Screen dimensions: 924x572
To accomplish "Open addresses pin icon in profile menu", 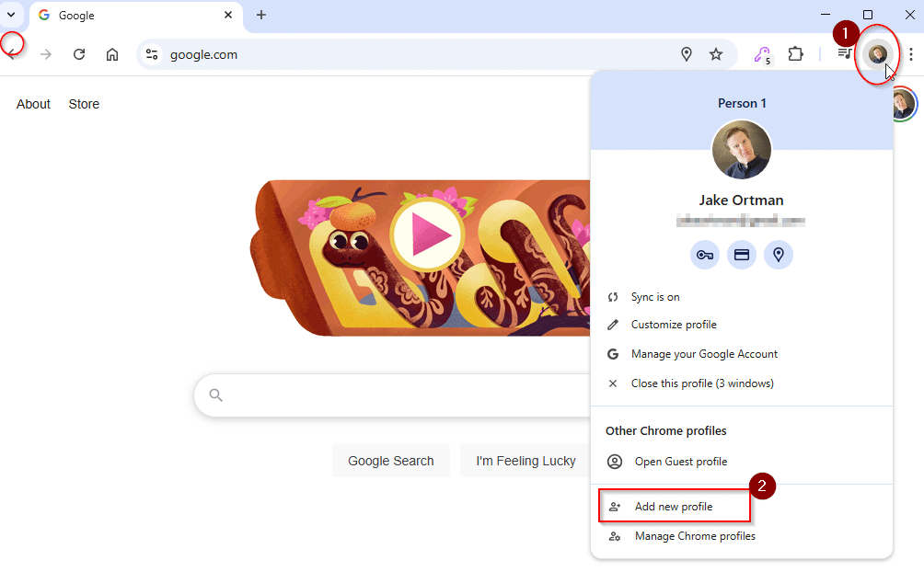I will point(779,255).
